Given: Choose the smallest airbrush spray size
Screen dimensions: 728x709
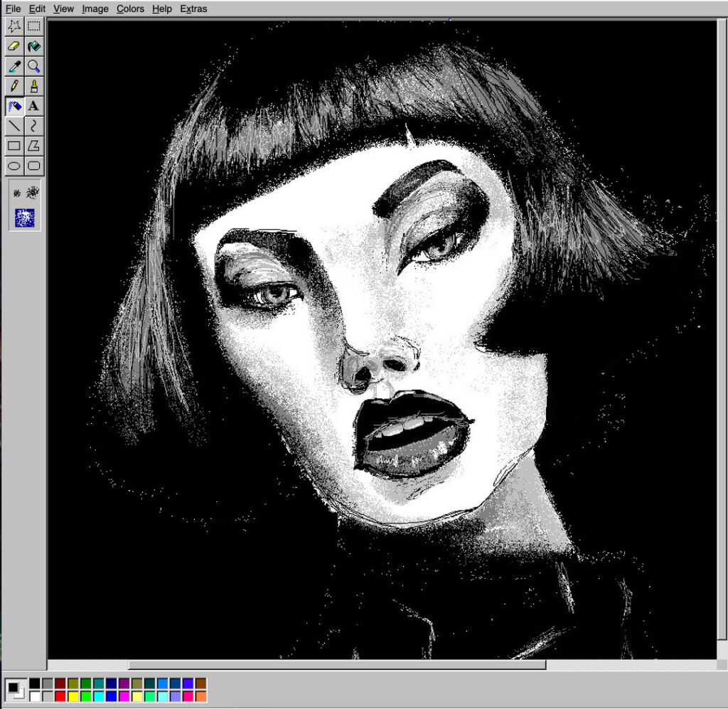Looking at the screenshot, I should pyautogui.click(x=17, y=193).
